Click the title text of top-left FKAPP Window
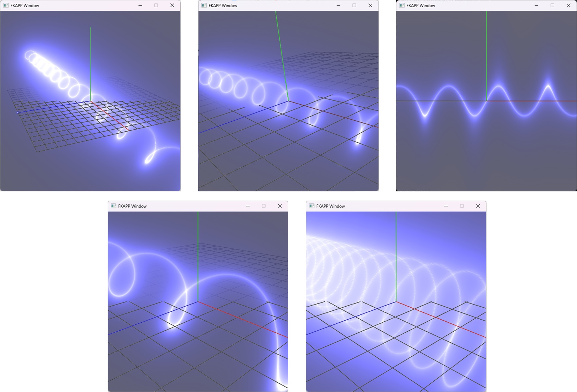Viewport: 577px width, 392px height. [25, 5]
